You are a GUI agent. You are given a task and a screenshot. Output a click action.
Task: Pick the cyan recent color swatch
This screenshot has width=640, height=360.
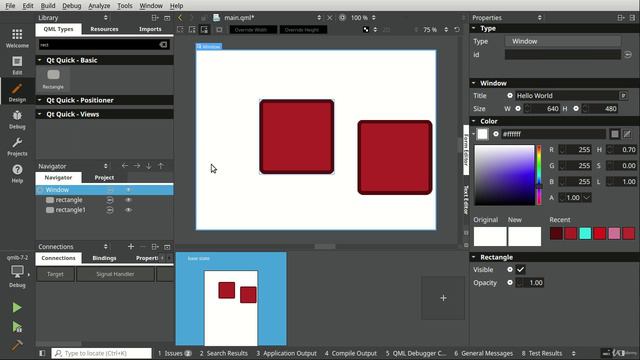(x=585, y=233)
